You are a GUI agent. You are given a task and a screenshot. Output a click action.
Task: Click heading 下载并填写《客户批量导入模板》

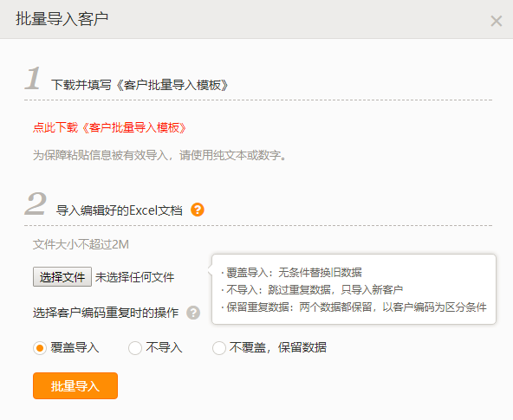pos(140,85)
